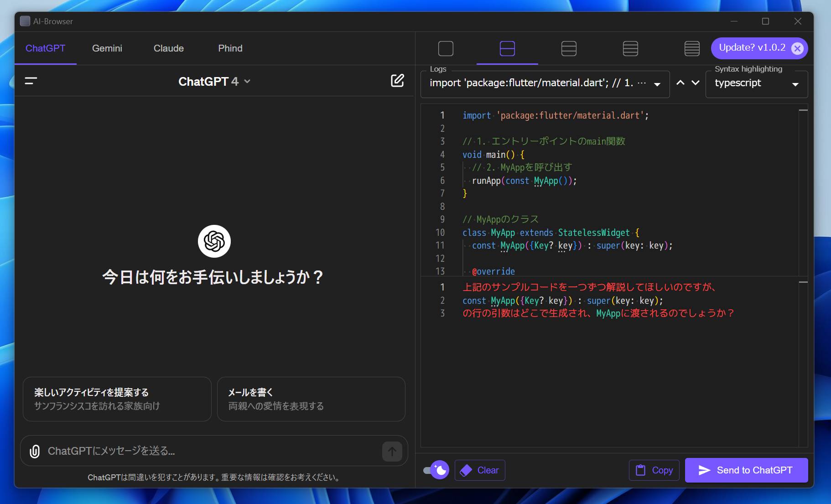The image size is (831, 504).
Task: Select the single-pane editor layout icon
Action: click(x=446, y=48)
